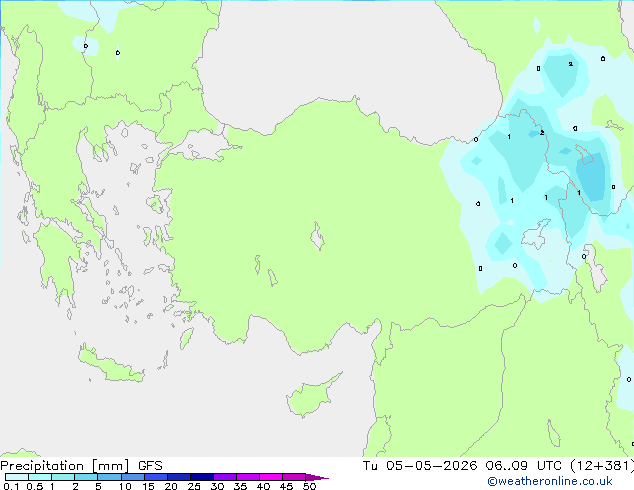
Task: Click the over-50 arrow tip of legend
Action: pos(317,477)
